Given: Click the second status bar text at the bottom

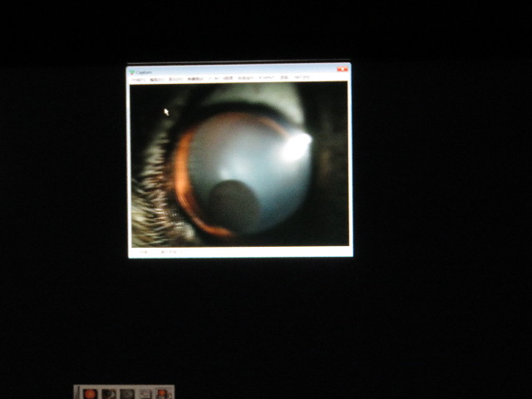Looking at the screenshot, I should click(x=170, y=251).
